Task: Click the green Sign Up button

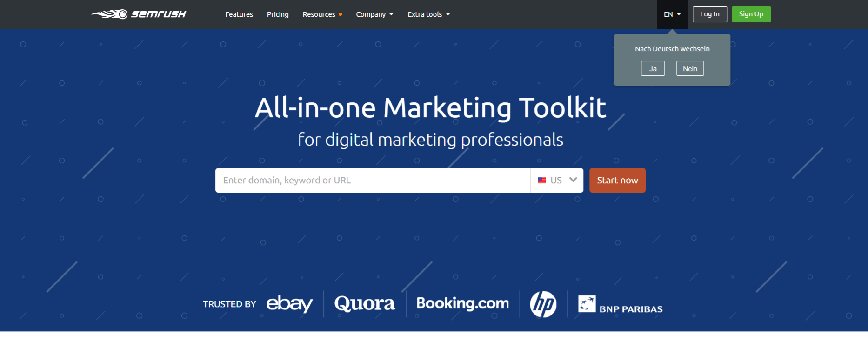Action: pos(751,14)
